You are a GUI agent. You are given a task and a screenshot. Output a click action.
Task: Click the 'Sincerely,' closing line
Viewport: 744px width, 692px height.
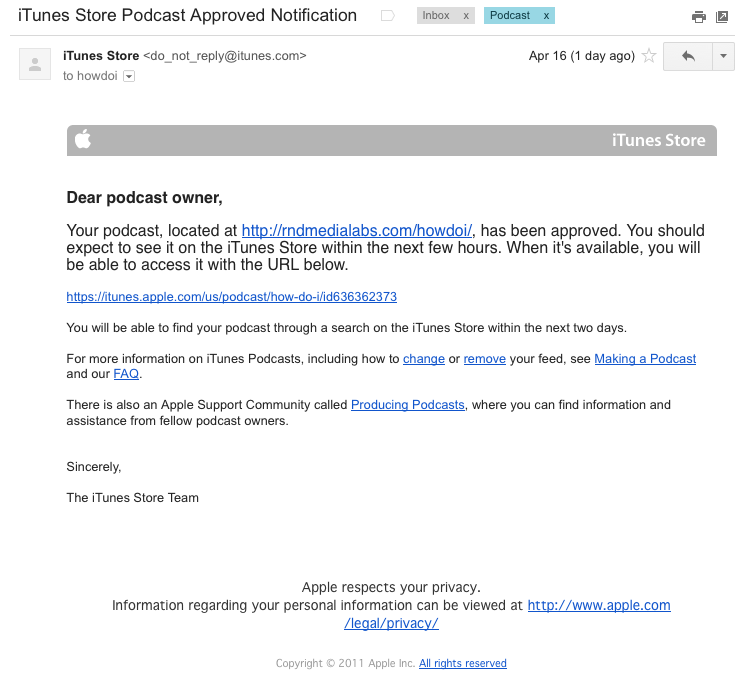point(94,467)
